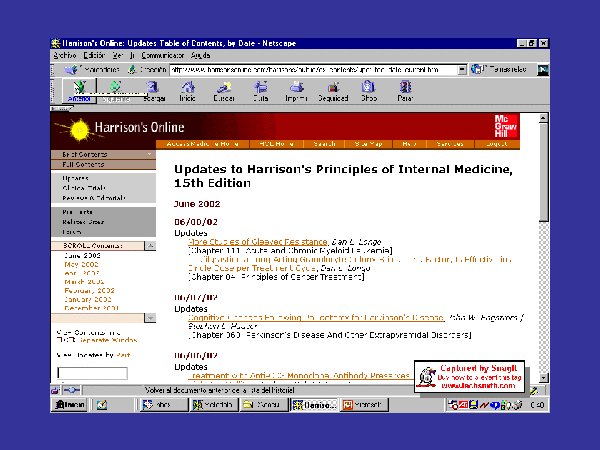600x450 pixels.
Task: Select December 2001 in the sidebar list
Action: (91, 308)
